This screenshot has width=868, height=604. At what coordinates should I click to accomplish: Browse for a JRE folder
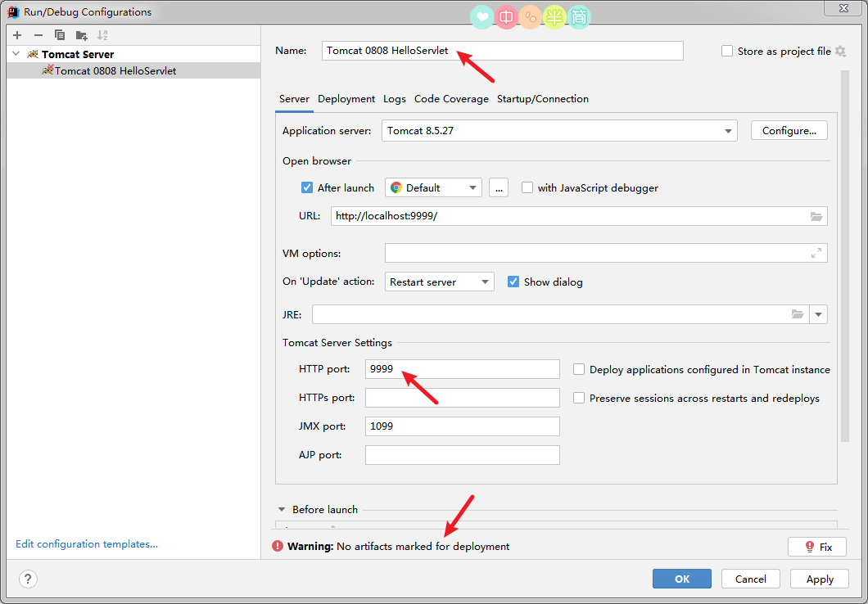(797, 314)
